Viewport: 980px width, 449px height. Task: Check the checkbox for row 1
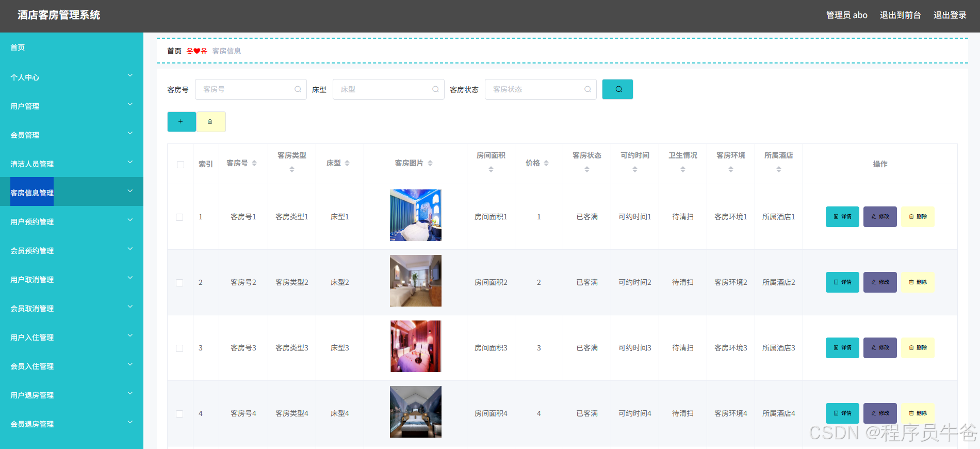tap(179, 217)
